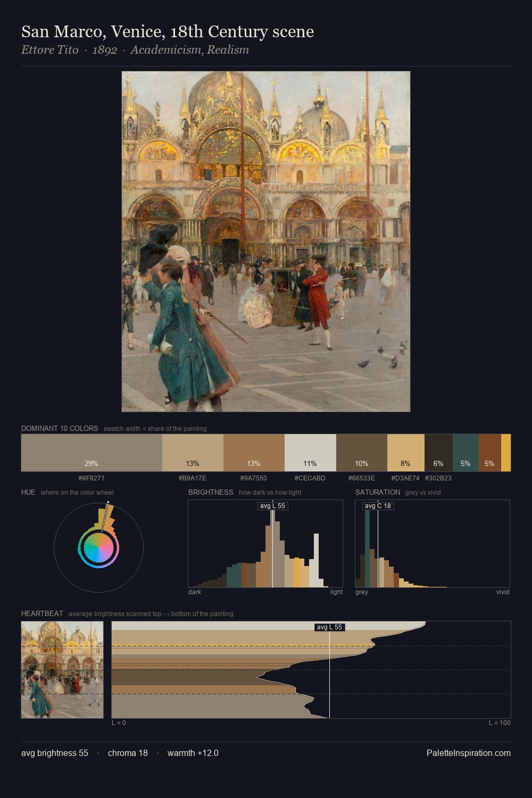The image size is (532, 798).
Task: Click the style text 'Academicism, Realism'
Action: (x=189, y=50)
